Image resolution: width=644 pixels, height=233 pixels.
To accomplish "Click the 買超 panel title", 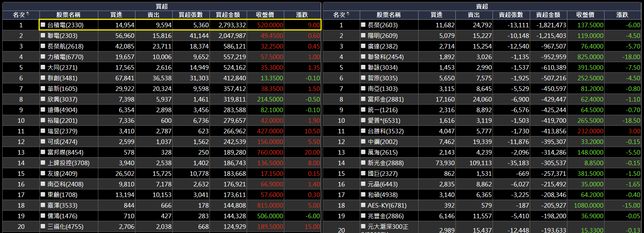I will (x=162, y=6).
